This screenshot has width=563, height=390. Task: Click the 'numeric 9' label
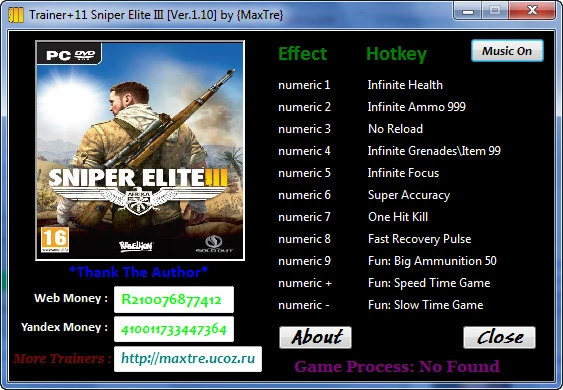coord(304,261)
